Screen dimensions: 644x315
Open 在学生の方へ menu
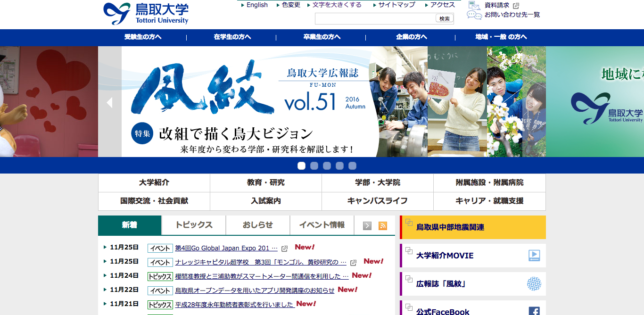[232, 37]
